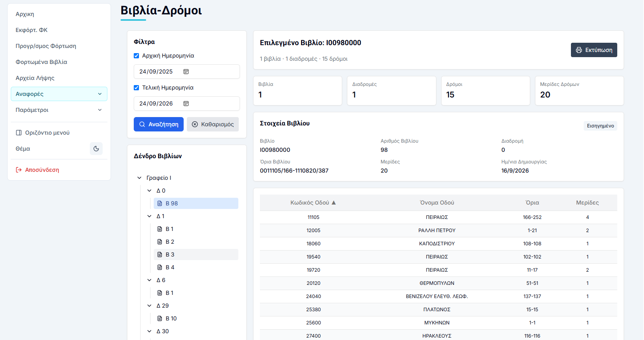
Task: Open Φορτωμένα Βιβλία page
Action: pos(59,62)
